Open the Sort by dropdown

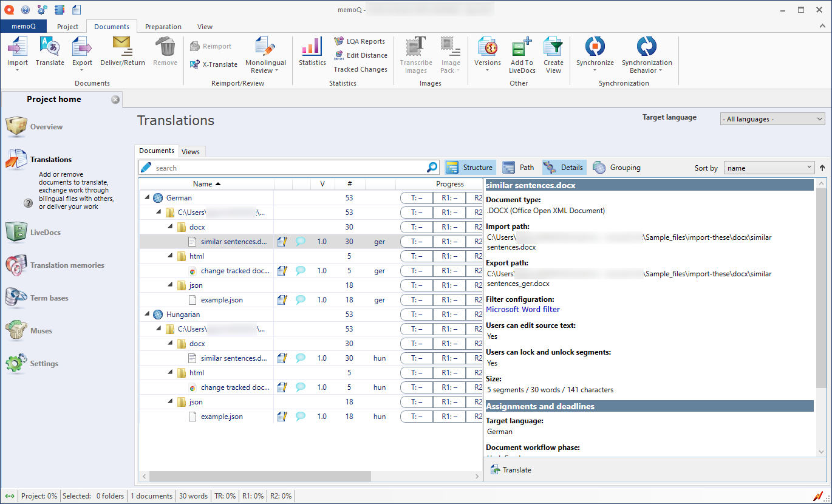click(x=769, y=168)
